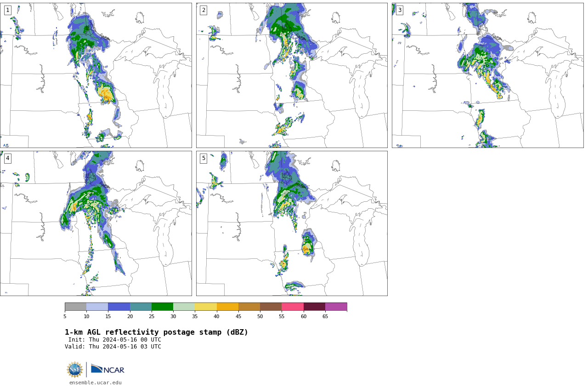Image resolution: width=588 pixels, height=388 pixels.
Task: Click the colorbar tick label 35
Action: (195, 316)
